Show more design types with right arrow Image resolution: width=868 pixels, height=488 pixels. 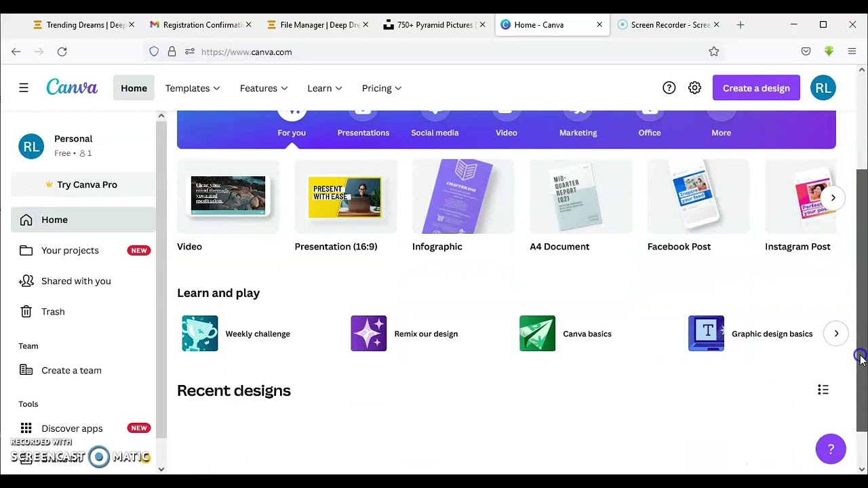pos(833,198)
